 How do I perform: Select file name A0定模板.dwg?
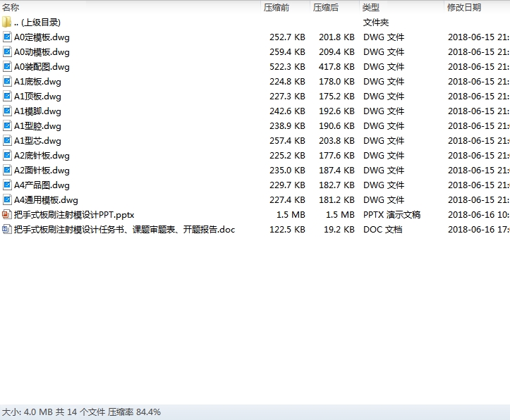(42, 37)
